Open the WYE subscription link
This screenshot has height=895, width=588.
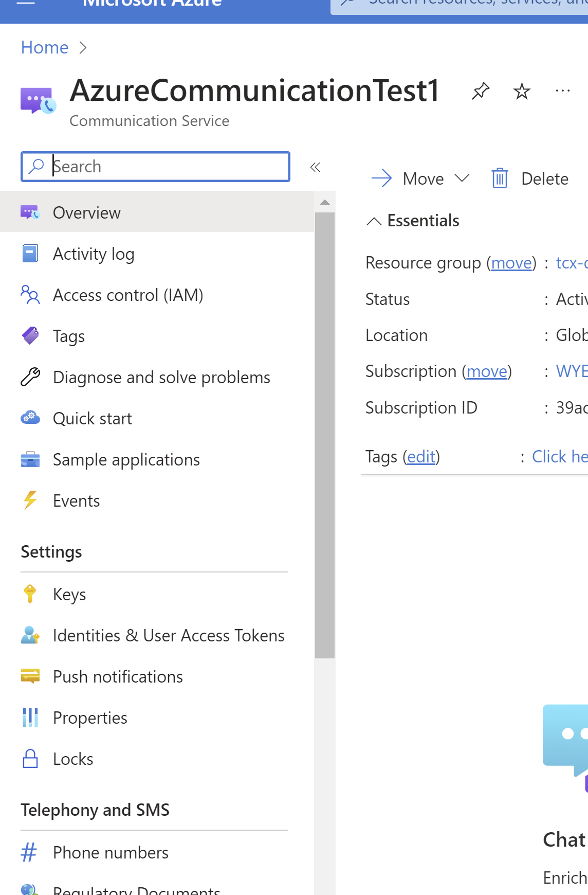point(572,371)
